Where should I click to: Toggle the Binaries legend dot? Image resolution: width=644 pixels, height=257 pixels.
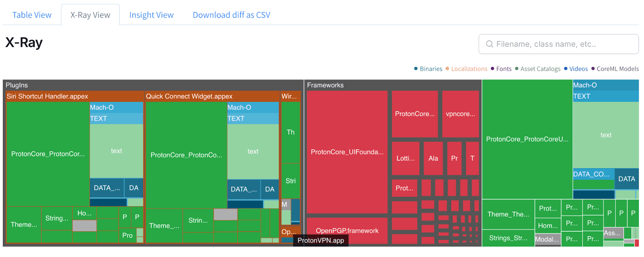(x=416, y=69)
